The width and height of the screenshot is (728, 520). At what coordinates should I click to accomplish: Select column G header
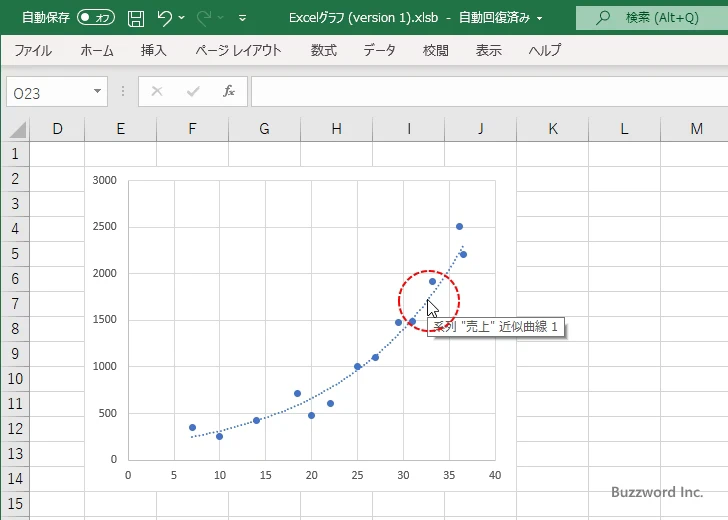click(264, 129)
